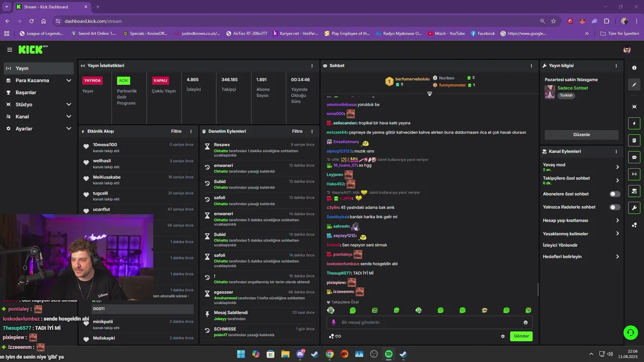Open Hesap yaşı kısıtlaması options

point(581,220)
